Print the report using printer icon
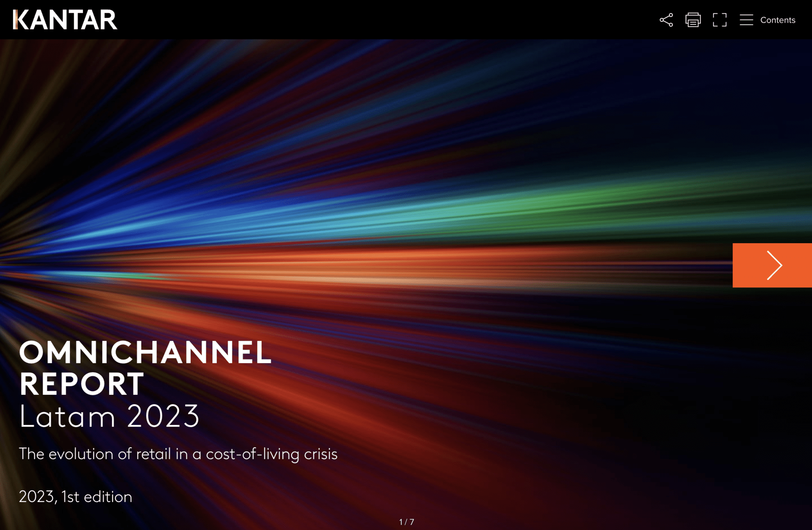The width and height of the screenshot is (812, 530). pyautogui.click(x=693, y=20)
